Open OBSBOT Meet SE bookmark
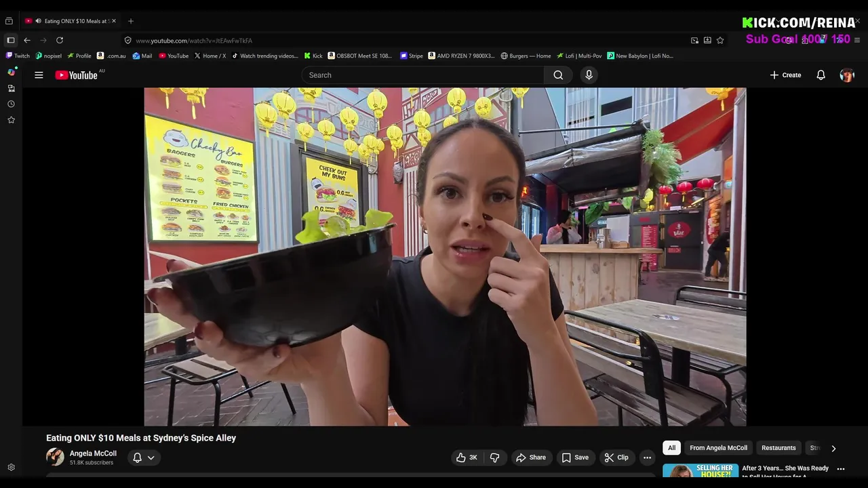 tap(360, 56)
